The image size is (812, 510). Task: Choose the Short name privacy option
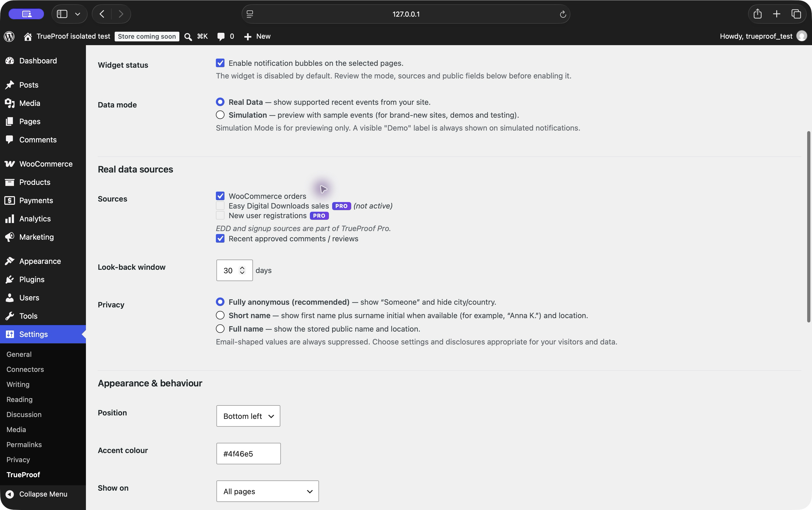220,315
